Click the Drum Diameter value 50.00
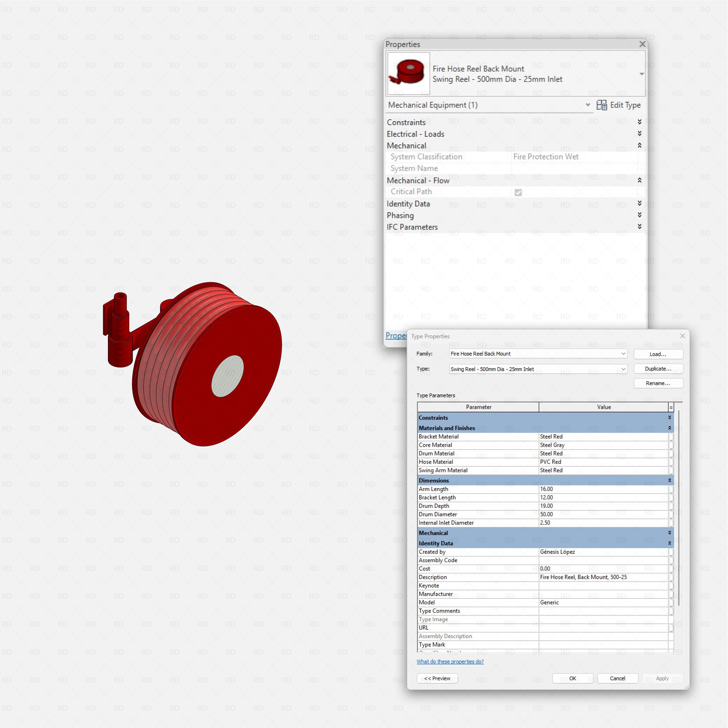This screenshot has width=728, height=728. [x=603, y=514]
